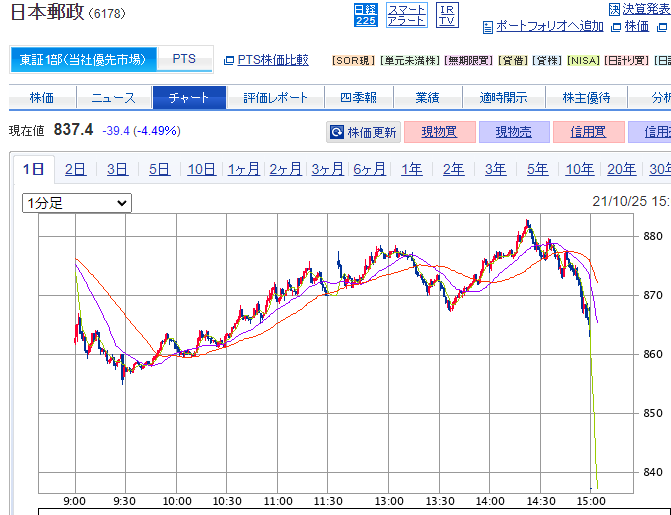The height and width of the screenshot is (515, 671).
Task: Select the チャート tab
Action: click(189, 98)
